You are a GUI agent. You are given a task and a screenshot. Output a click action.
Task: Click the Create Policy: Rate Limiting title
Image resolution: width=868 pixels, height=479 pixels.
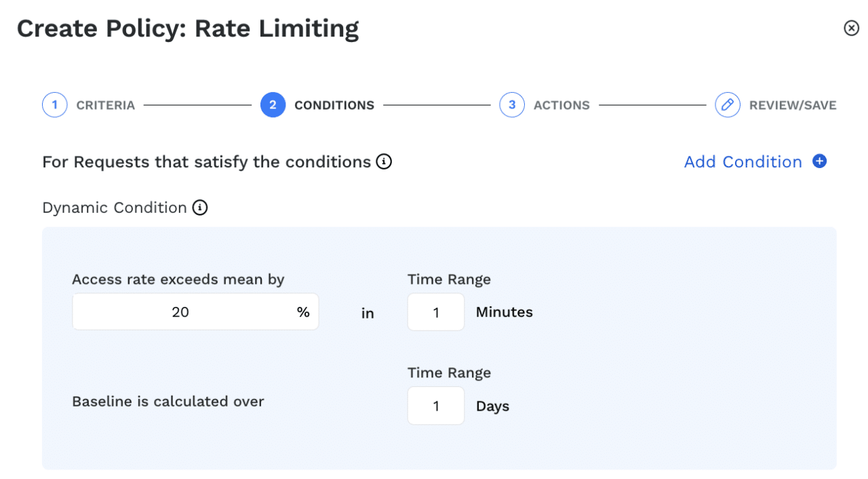[189, 28]
